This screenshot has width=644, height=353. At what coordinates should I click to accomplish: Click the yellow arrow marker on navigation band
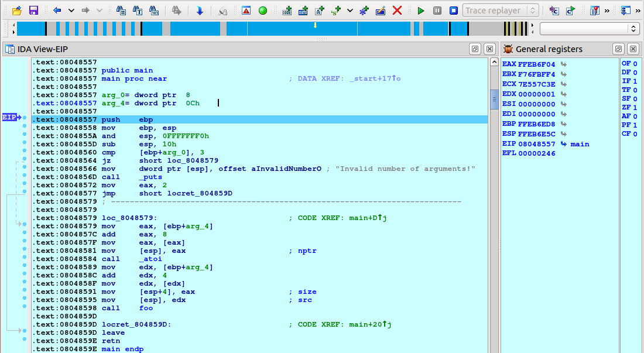[316, 25]
